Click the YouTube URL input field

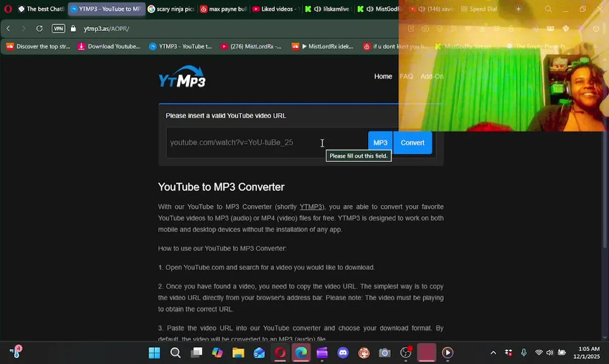click(267, 143)
